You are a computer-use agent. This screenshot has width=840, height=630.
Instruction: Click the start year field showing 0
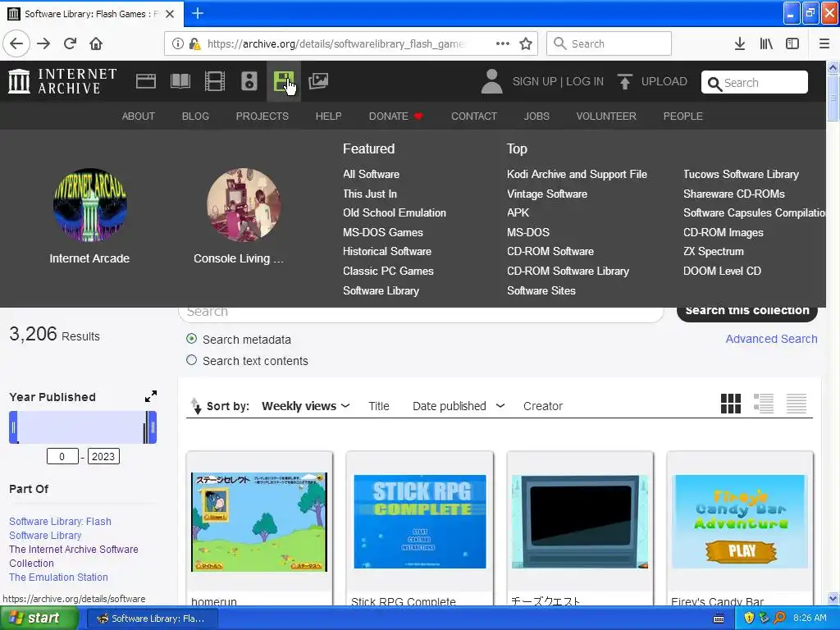pos(62,456)
